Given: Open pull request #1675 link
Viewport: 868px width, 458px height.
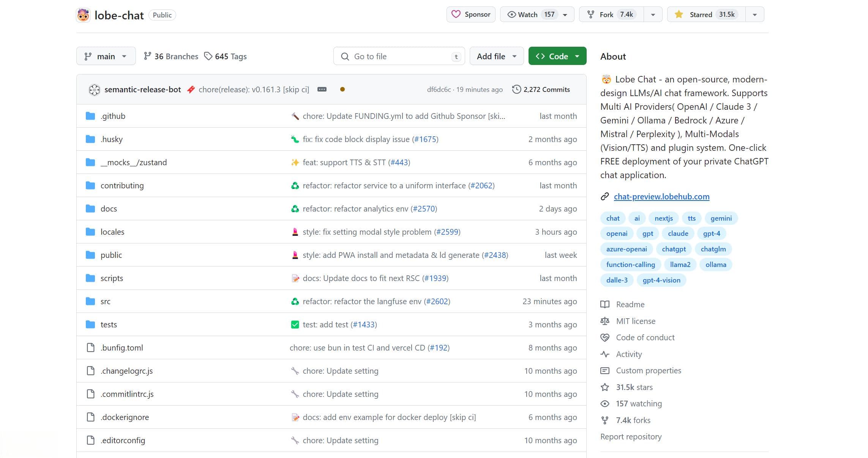Looking at the screenshot, I should tap(425, 139).
